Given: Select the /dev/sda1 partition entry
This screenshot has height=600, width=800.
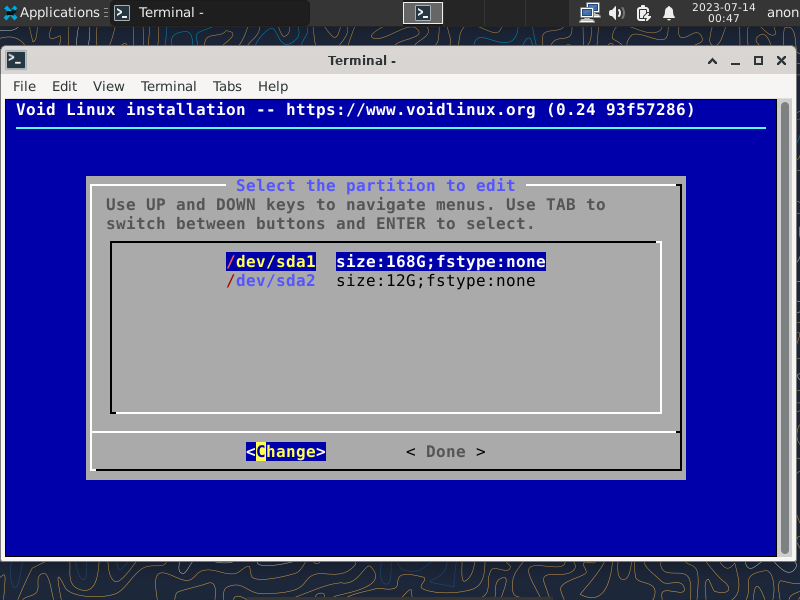Looking at the screenshot, I should [x=271, y=262].
